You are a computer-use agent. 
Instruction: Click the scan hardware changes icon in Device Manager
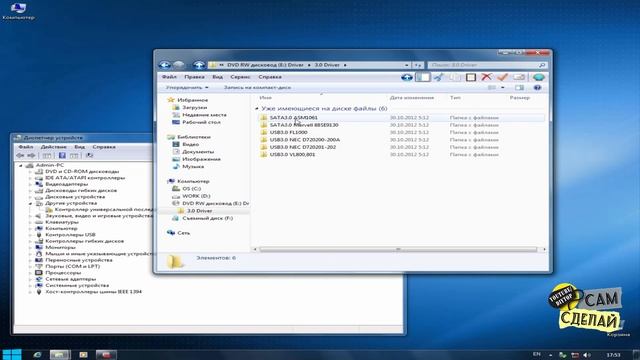pyautogui.click(x=89, y=156)
